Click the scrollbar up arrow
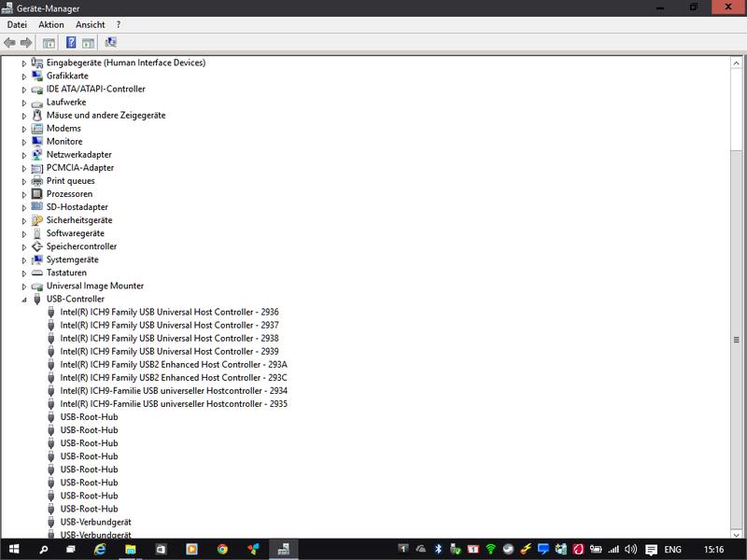 tap(736, 63)
